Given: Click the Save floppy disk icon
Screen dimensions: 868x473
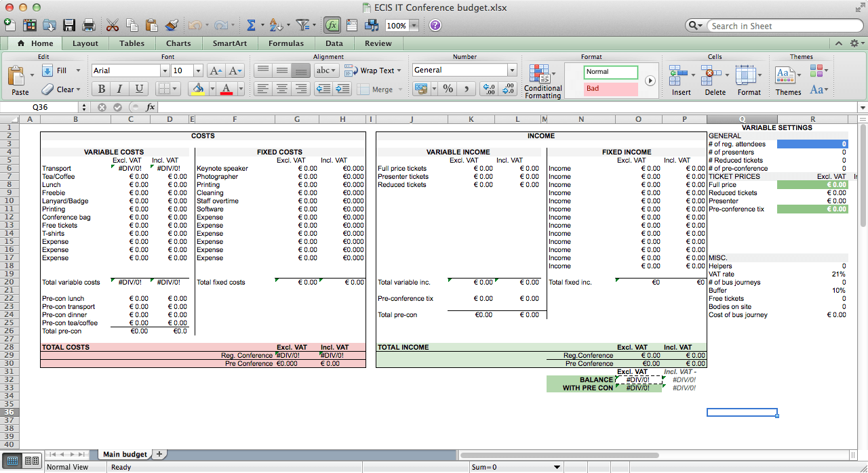Looking at the screenshot, I should [69, 26].
